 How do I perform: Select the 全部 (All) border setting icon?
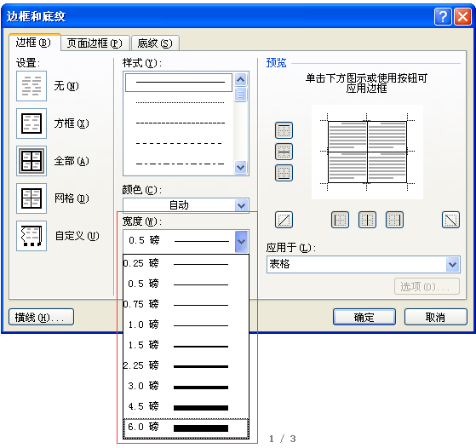coord(32,161)
